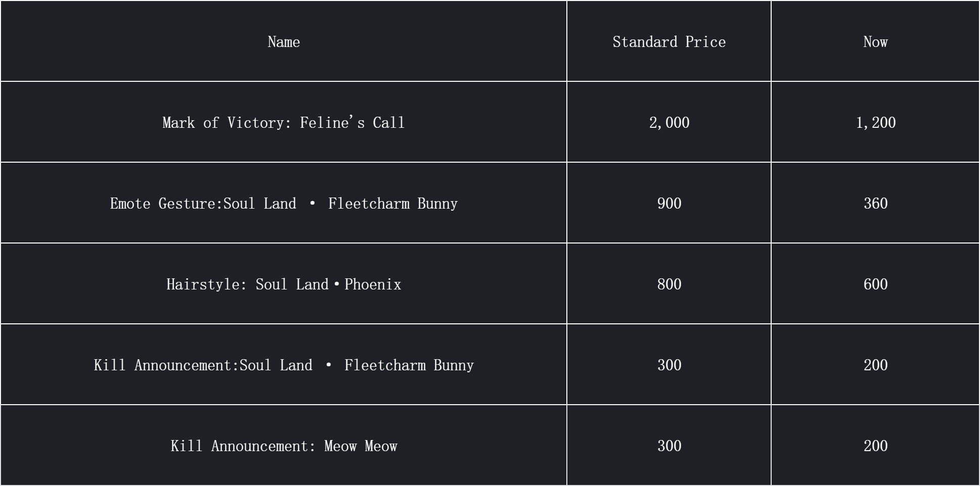Viewport: 980px width, 486px height.
Task: Click the 600 current price cell
Action: tap(875, 284)
